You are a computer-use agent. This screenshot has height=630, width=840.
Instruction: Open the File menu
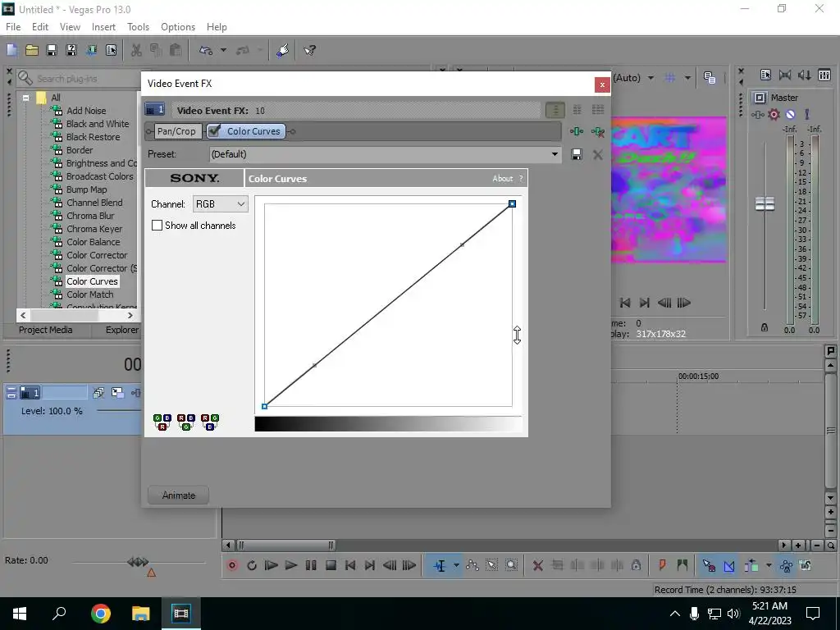(x=13, y=27)
